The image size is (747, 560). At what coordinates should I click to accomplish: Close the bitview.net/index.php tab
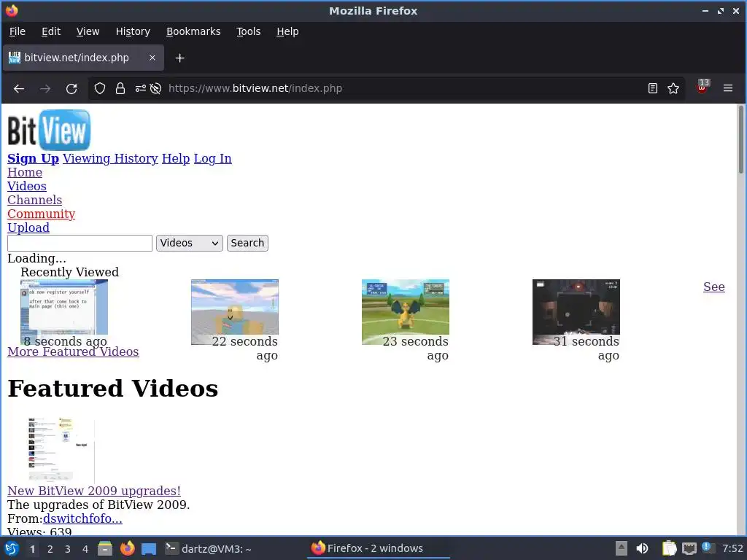152,58
